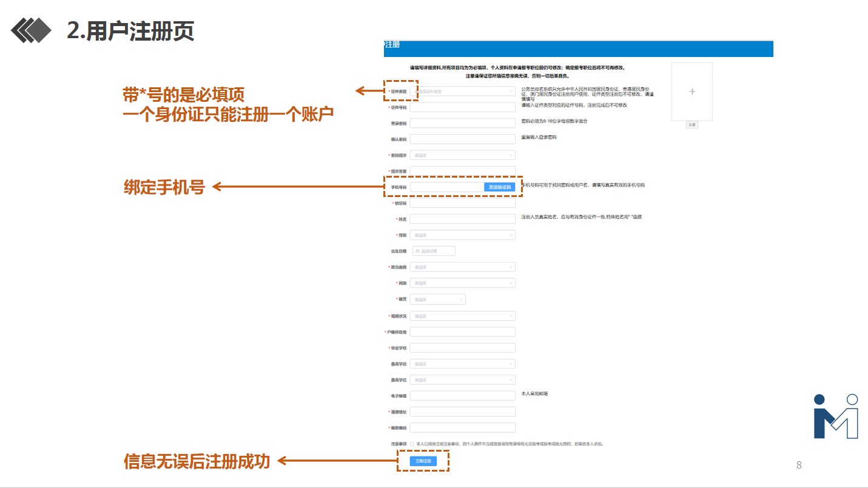This screenshot has height=488, width=868.
Task: Click the triple-chevron diamond icon beside slide title
Action: point(32,31)
